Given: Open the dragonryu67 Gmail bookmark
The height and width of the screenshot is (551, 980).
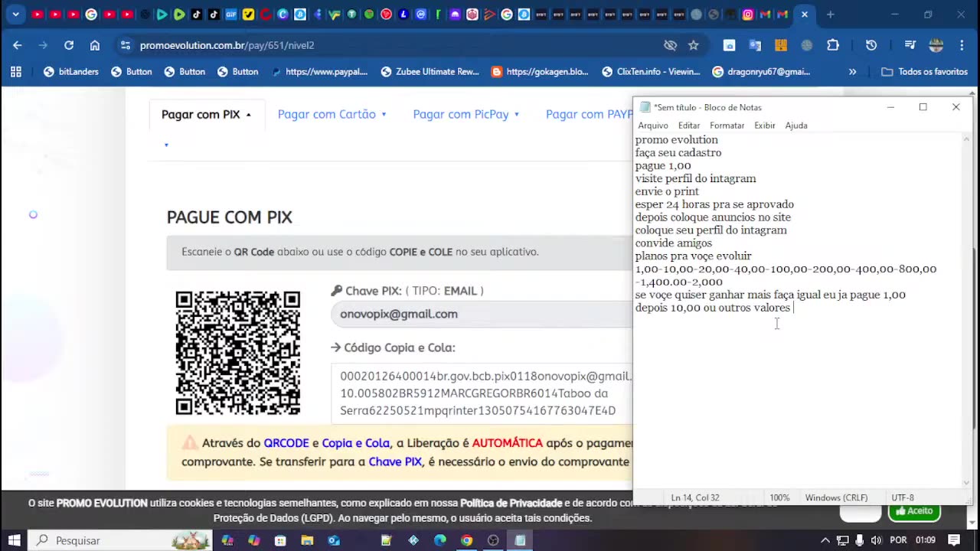Looking at the screenshot, I should (x=761, y=72).
